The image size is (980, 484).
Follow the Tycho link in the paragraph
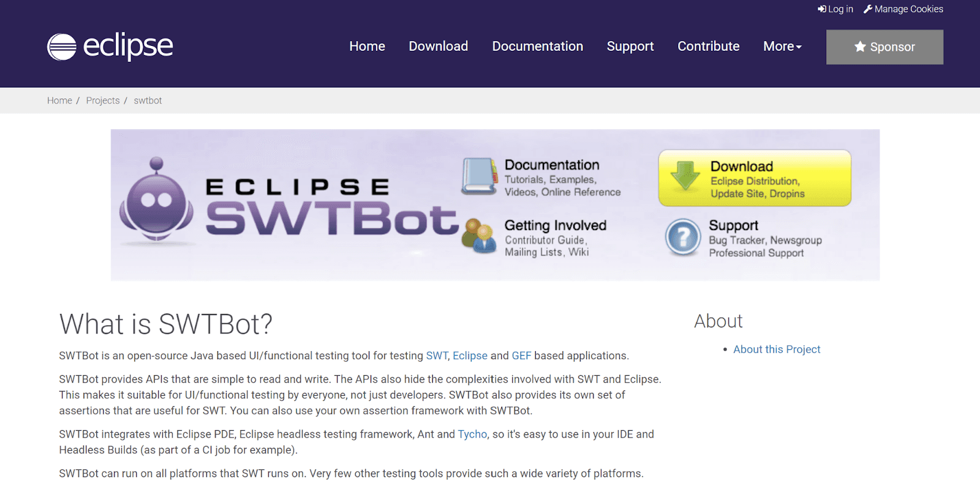tap(472, 434)
